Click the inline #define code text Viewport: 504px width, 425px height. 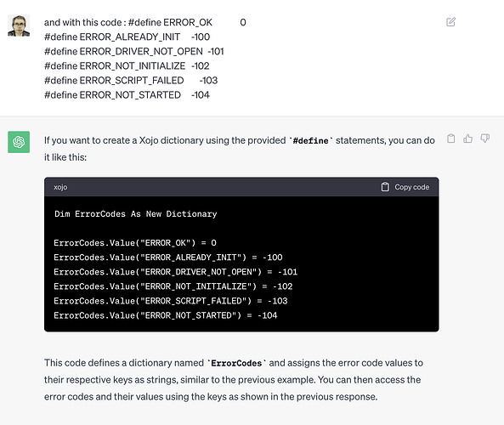click(310, 141)
